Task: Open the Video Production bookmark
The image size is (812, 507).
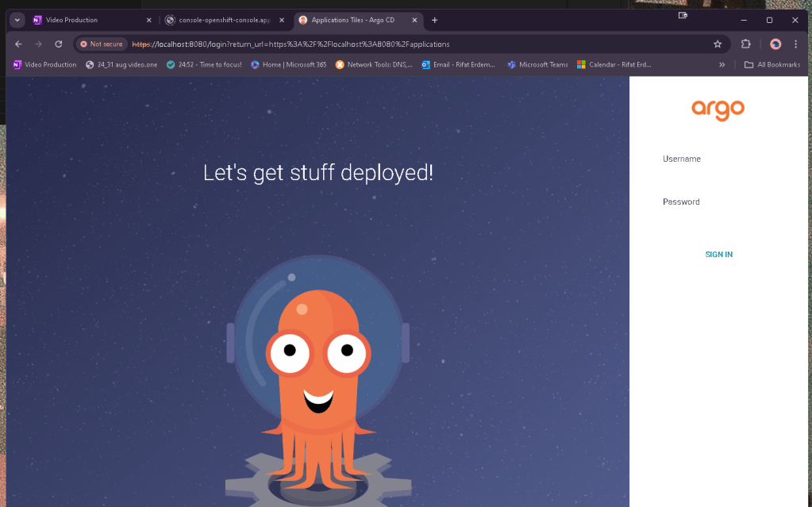Action: coord(44,65)
